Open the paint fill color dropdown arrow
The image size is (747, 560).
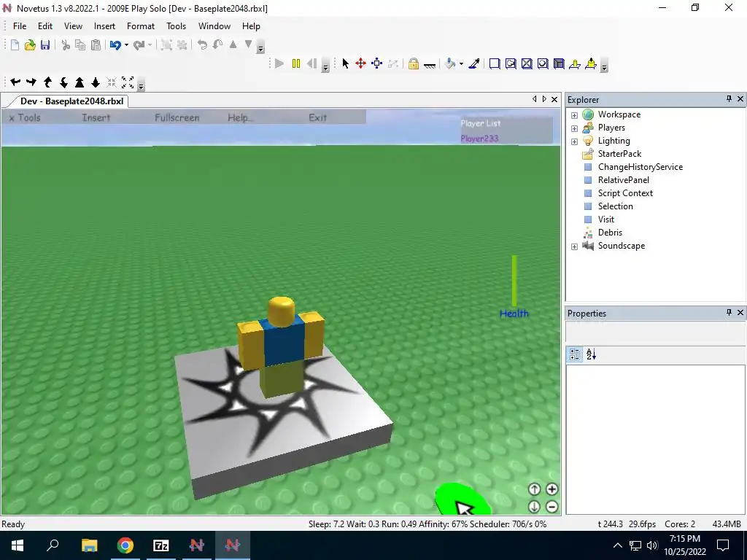[461, 64]
